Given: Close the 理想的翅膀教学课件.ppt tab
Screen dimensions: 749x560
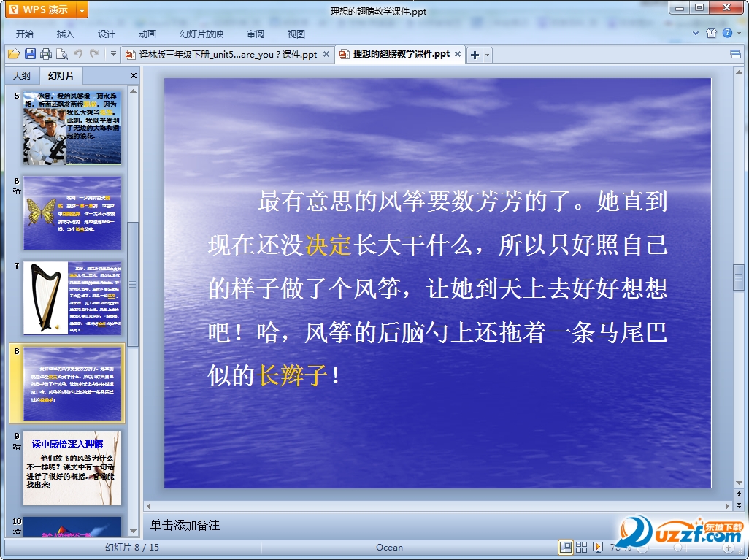Looking at the screenshot, I should [x=458, y=54].
